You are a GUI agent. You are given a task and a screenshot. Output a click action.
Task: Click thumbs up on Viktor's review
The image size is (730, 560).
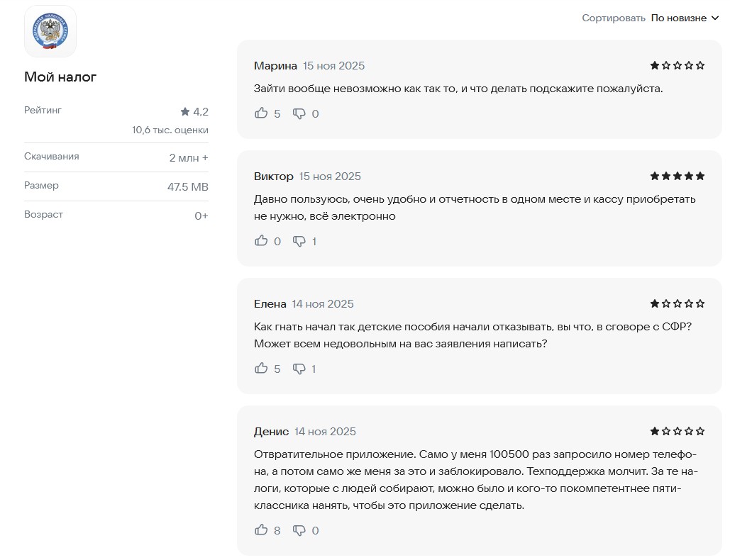pos(262,241)
